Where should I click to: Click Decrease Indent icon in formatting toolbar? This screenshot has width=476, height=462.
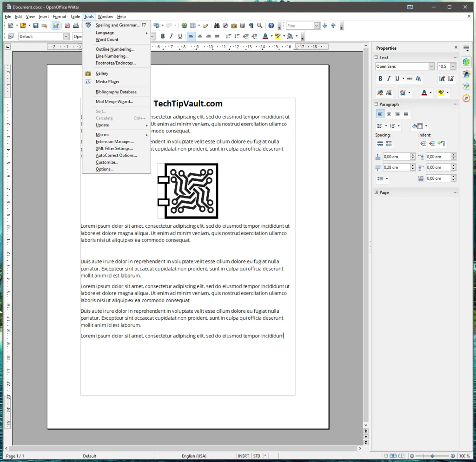[x=246, y=36]
